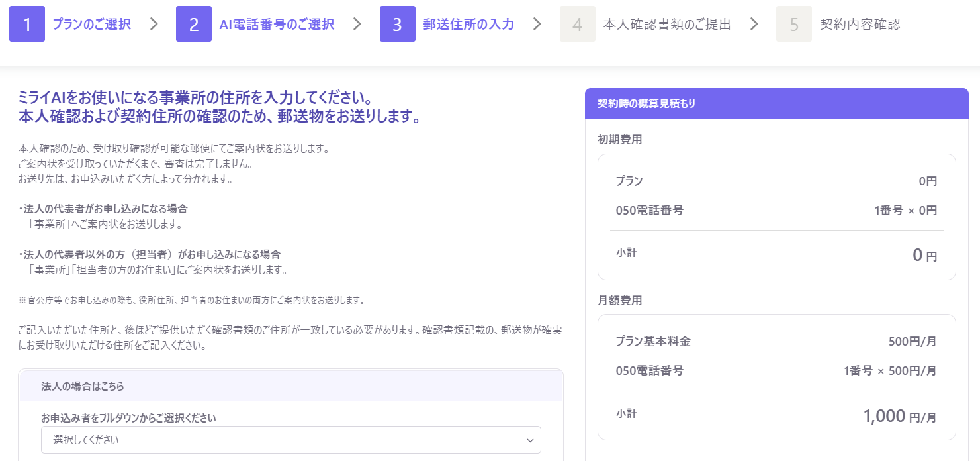Click the chevron on the applicant dropdown

point(529,440)
